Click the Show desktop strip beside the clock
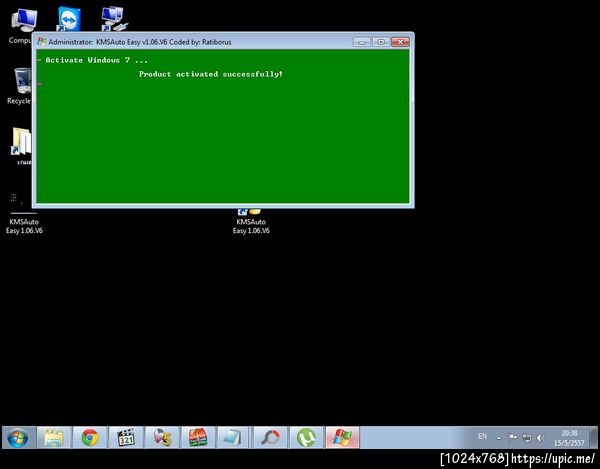Viewport: 600px width, 469px height. click(593, 438)
